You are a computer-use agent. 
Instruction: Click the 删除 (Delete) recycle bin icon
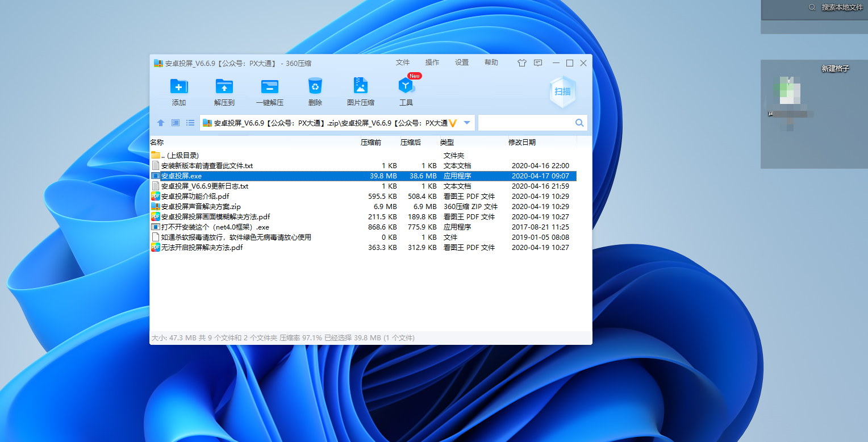[315, 86]
